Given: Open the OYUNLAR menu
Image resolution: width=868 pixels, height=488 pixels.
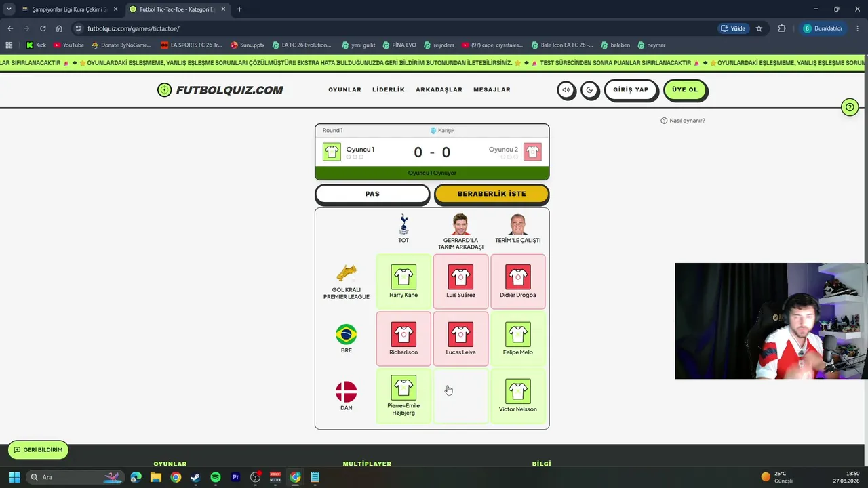Looking at the screenshot, I should [344, 90].
